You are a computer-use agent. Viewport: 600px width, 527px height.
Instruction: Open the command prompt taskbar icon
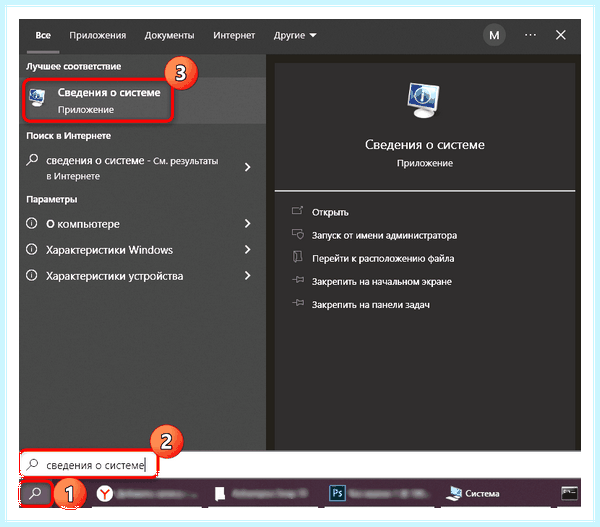(x=569, y=493)
